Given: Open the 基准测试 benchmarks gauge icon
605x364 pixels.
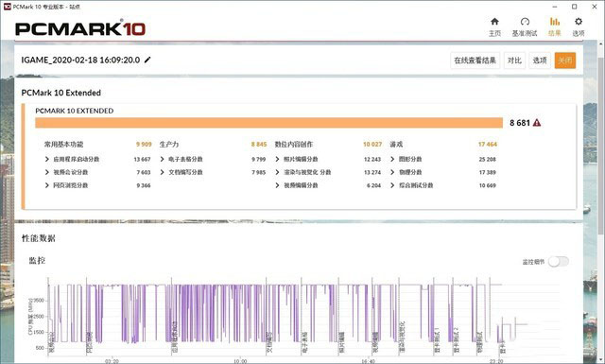Looking at the screenshot, I should pyautogui.click(x=525, y=22).
